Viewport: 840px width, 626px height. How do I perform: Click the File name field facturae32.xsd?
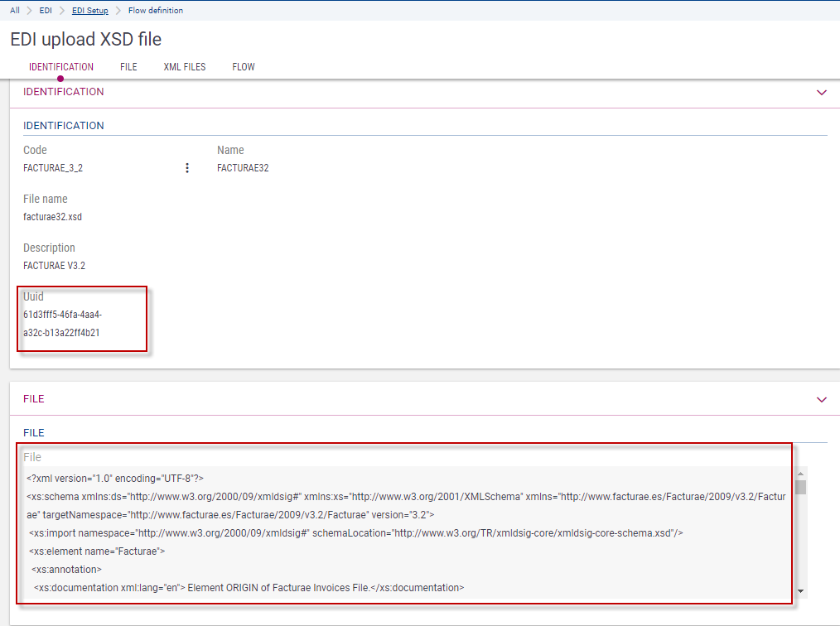[x=52, y=217]
